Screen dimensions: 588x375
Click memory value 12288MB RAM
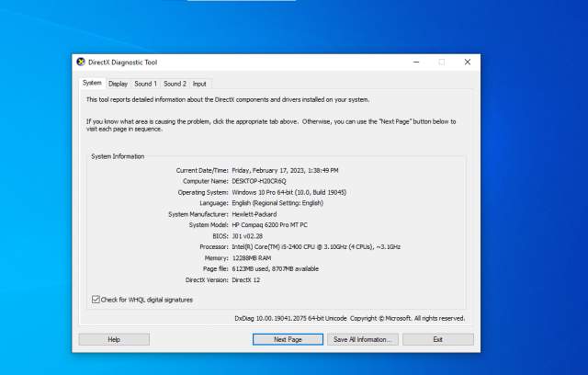point(252,258)
